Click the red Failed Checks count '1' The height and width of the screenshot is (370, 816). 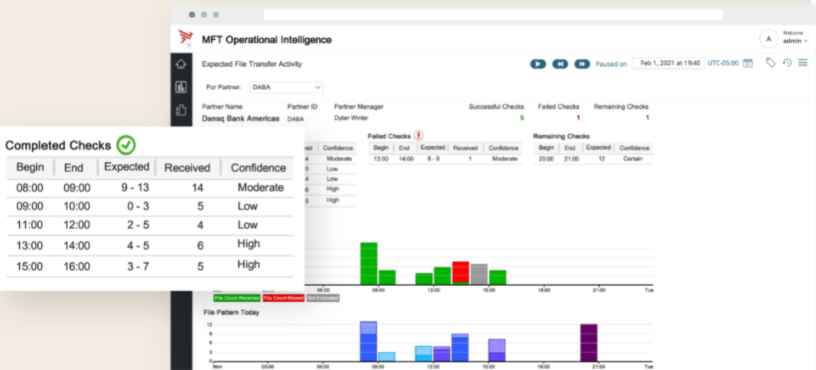[x=578, y=118]
